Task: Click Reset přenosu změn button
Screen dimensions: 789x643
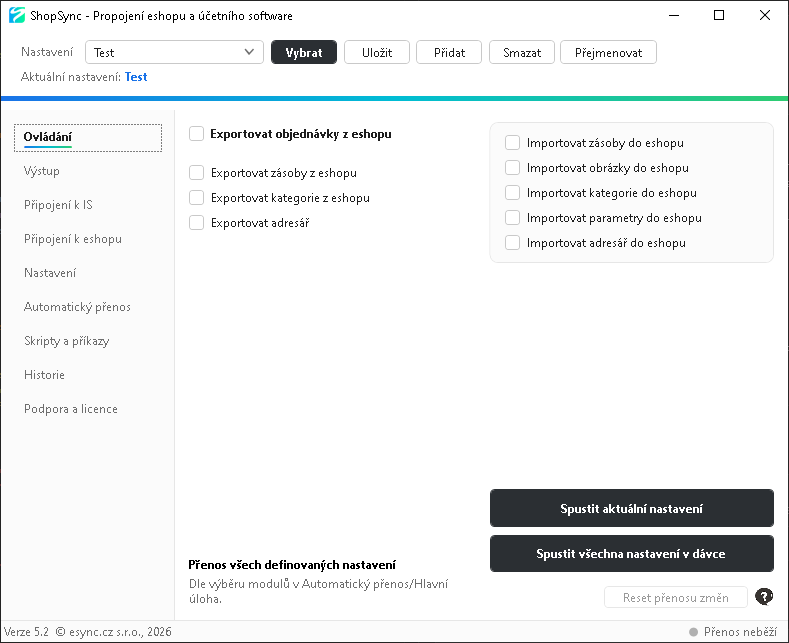Action: pos(676,597)
